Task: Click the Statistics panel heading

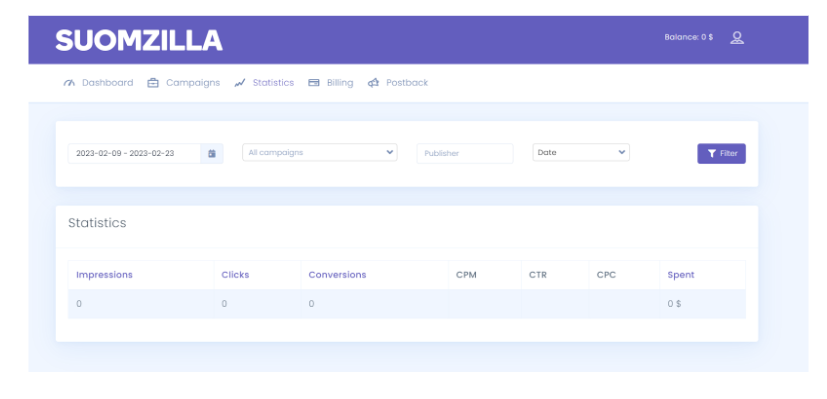Action: point(97,223)
